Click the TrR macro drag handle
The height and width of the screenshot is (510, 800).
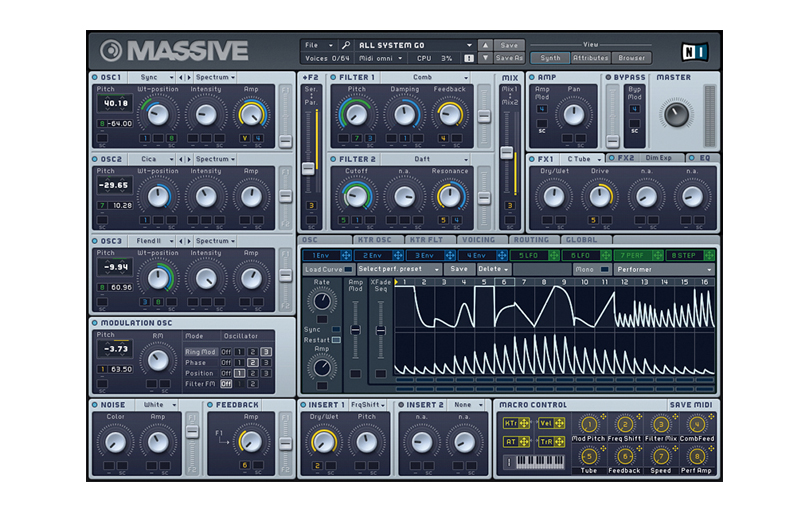pos(559,442)
